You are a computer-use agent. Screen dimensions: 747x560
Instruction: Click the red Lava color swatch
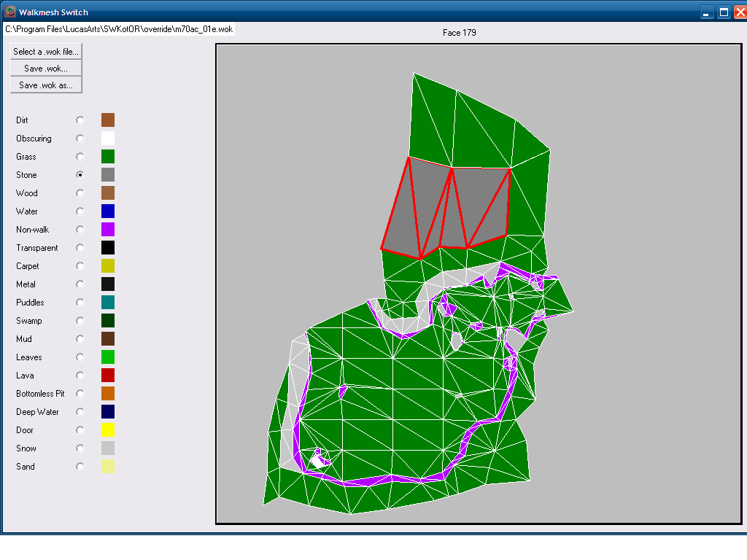click(x=108, y=376)
